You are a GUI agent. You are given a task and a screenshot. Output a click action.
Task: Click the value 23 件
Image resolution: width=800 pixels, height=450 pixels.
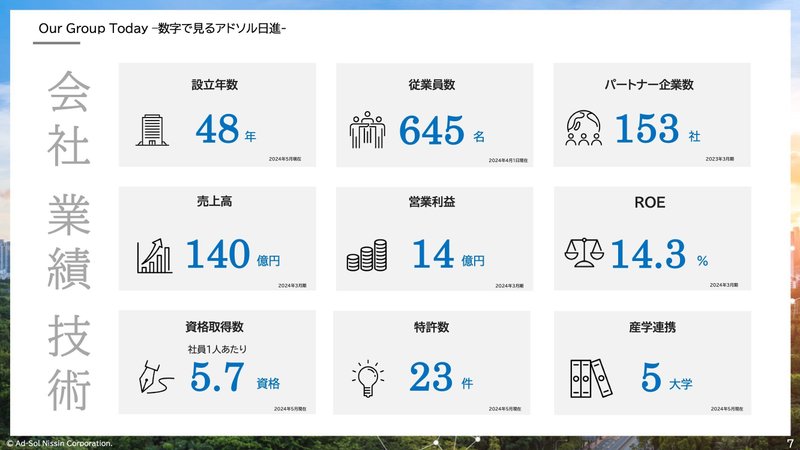tap(441, 378)
